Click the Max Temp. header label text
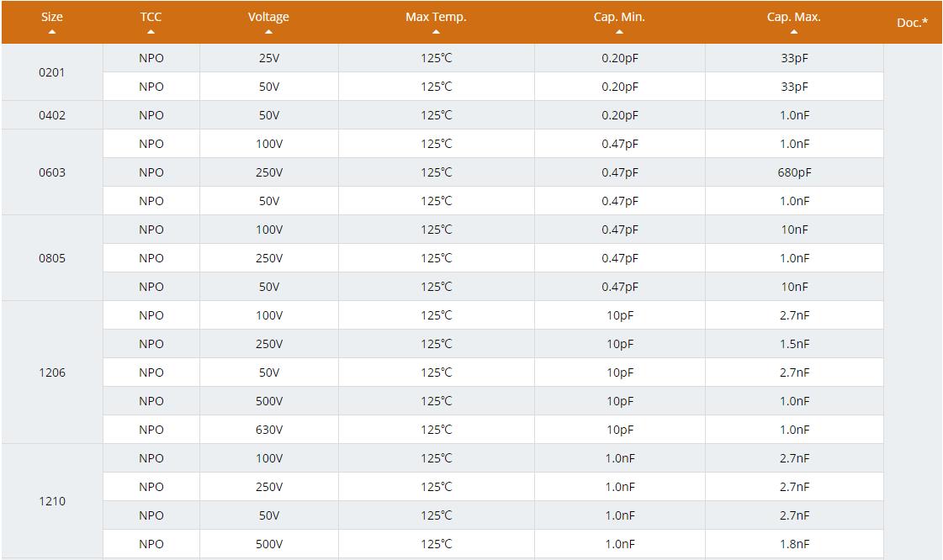The height and width of the screenshot is (560, 943). (436, 17)
